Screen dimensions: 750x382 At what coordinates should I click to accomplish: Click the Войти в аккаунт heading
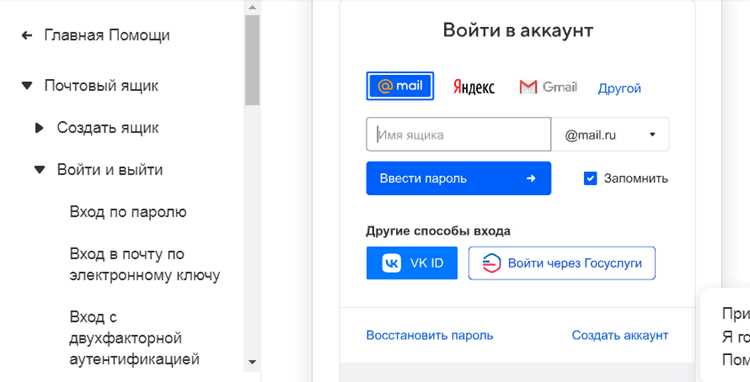click(x=518, y=31)
